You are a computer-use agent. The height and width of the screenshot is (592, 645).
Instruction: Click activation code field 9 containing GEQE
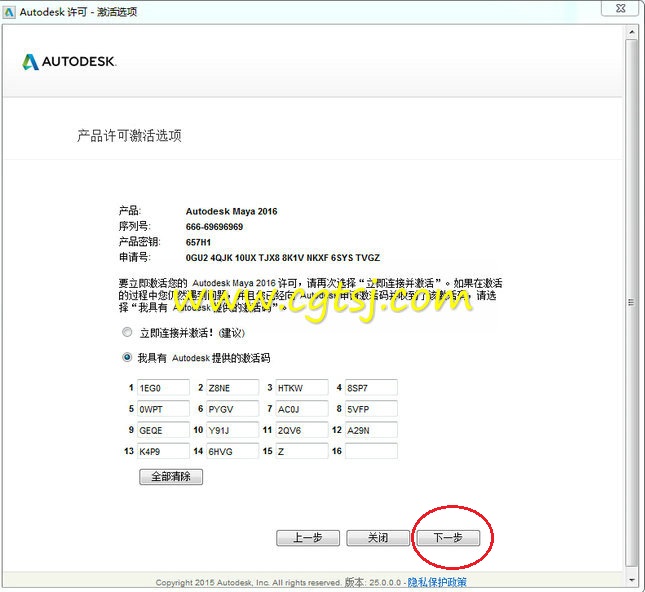(163, 430)
